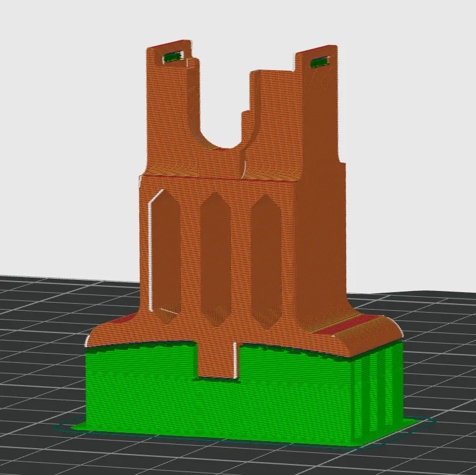Select the orange center tab protruding into support
Image resolution: width=476 pixels, height=475 pixels.
pyautogui.click(x=216, y=360)
